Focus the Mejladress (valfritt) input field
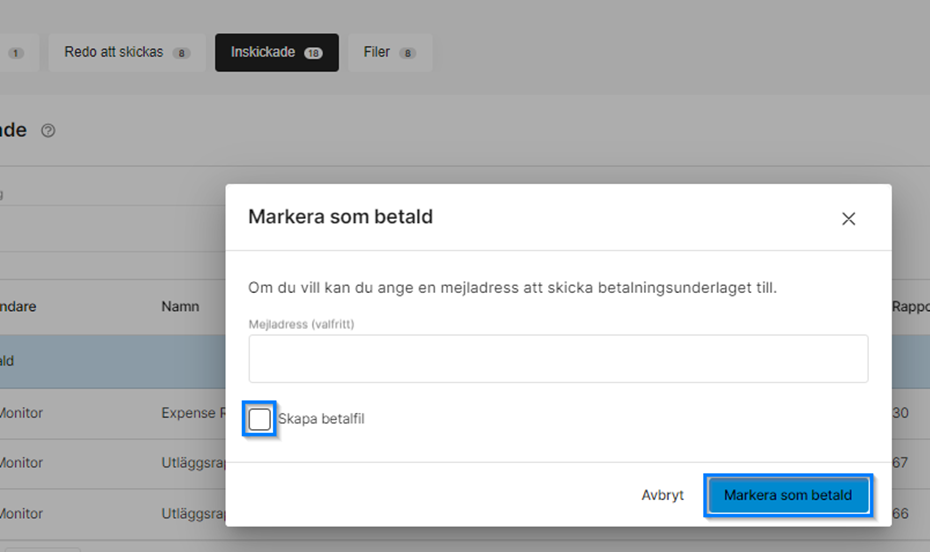930x552 pixels. point(558,359)
